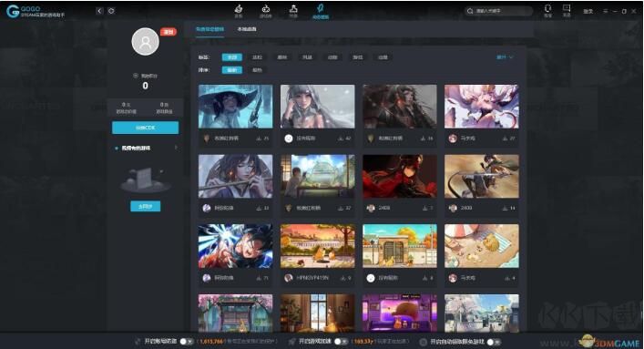Expand the arrow beside the games sidebar entry
This screenshot has width=644, height=349.
(x=176, y=148)
